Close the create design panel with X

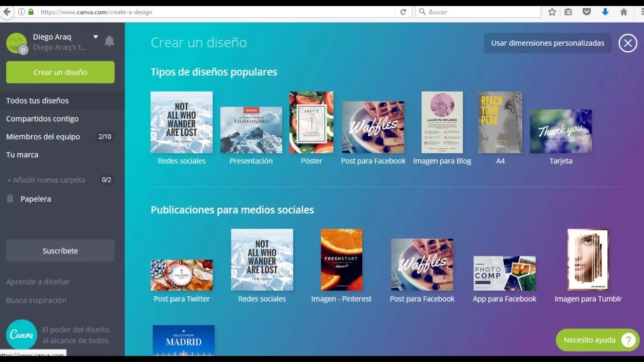pyautogui.click(x=628, y=43)
